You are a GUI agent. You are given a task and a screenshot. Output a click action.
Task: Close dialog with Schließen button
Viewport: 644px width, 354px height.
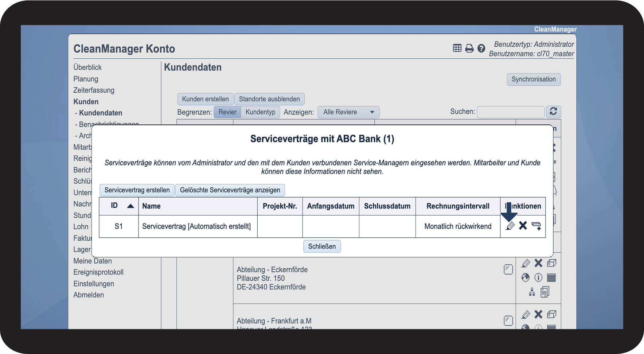click(x=322, y=246)
